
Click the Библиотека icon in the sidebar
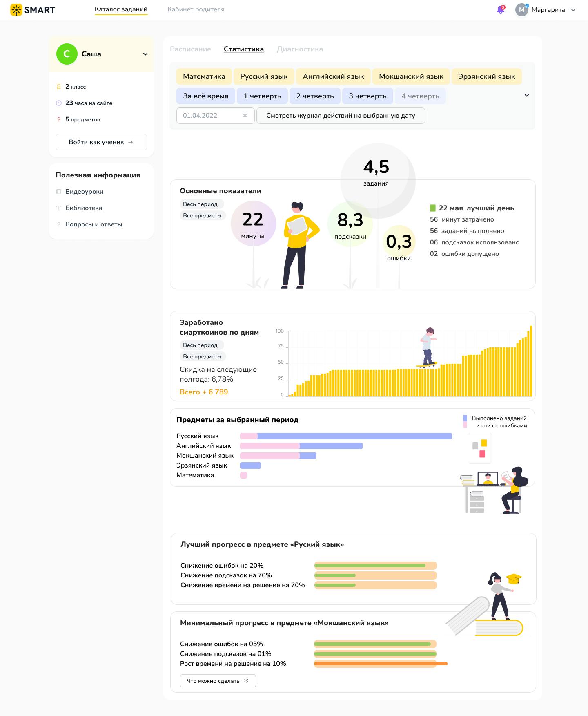(x=59, y=208)
